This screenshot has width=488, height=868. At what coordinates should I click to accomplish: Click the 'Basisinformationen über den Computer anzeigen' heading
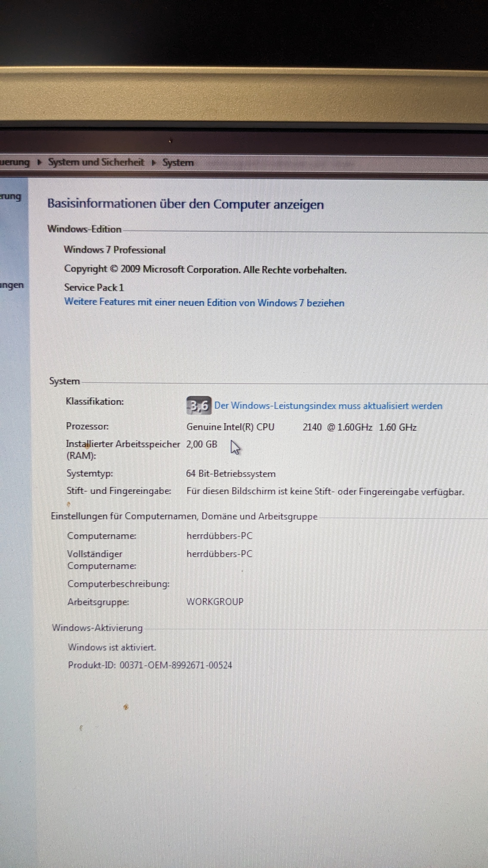[185, 204]
